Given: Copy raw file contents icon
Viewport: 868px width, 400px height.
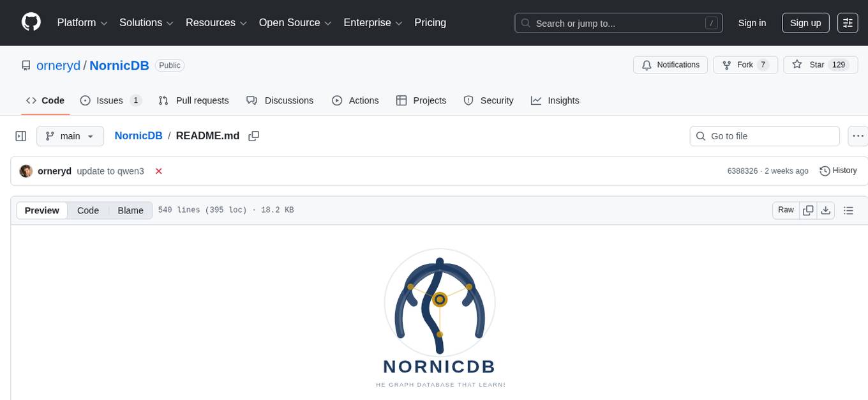Looking at the screenshot, I should [x=808, y=210].
